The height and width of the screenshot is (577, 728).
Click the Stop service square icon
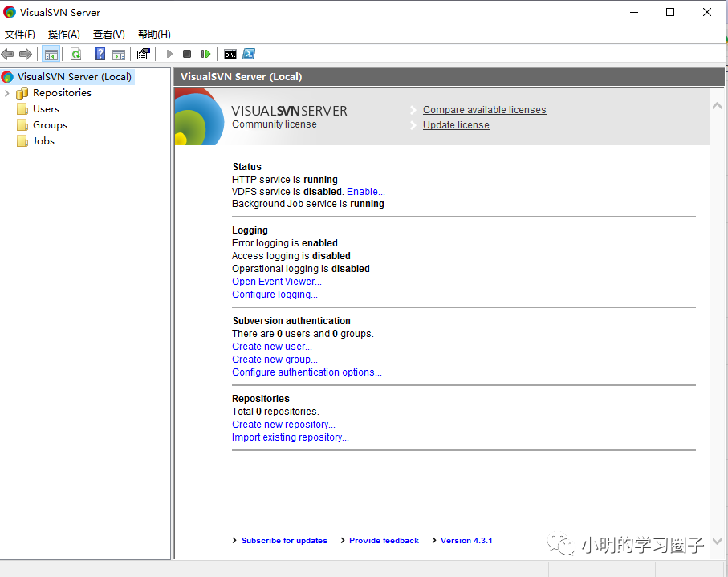click(x=187, y=55)
